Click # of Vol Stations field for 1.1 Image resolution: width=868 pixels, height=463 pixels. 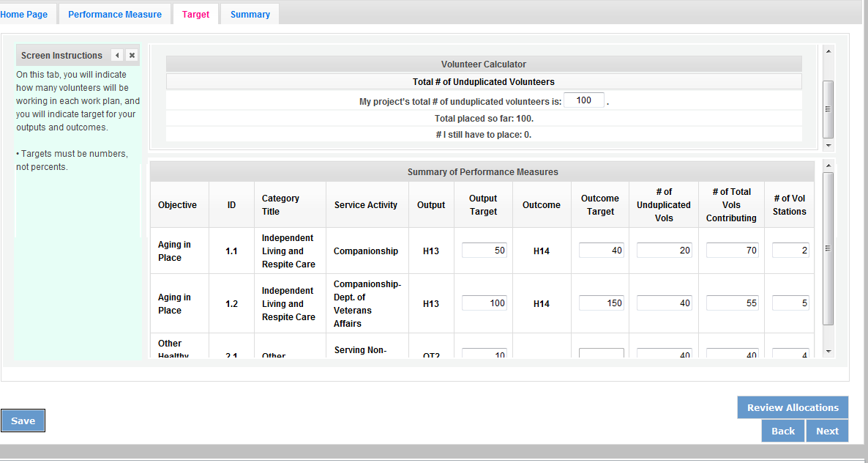tap(790, 251)
